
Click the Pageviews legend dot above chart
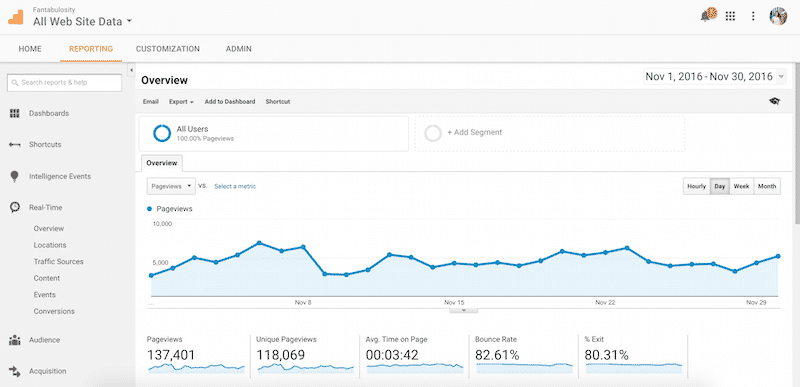pyautogui.click(x=149, y=209)
